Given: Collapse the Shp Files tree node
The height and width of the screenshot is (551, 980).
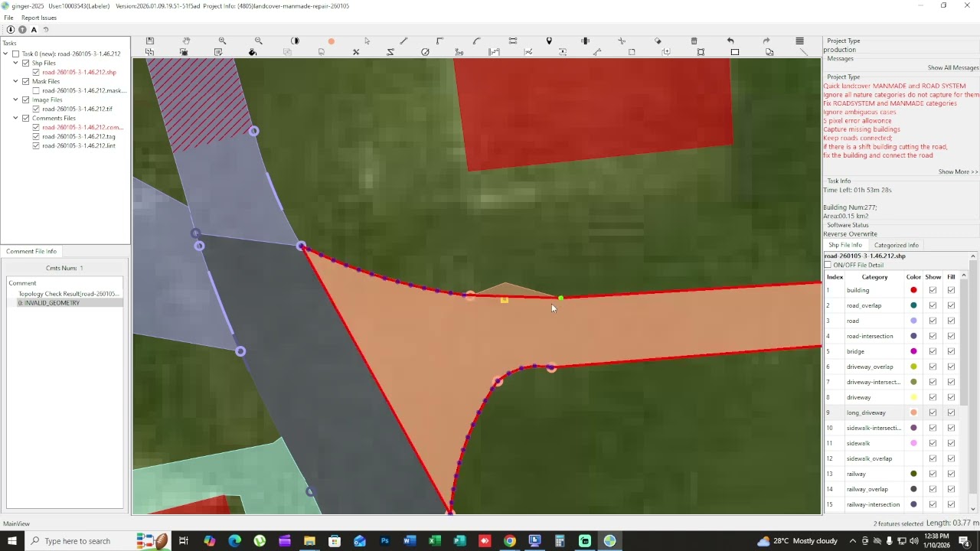Looking at the screenshot, I should pyautogui.click(x=15, y=63).
